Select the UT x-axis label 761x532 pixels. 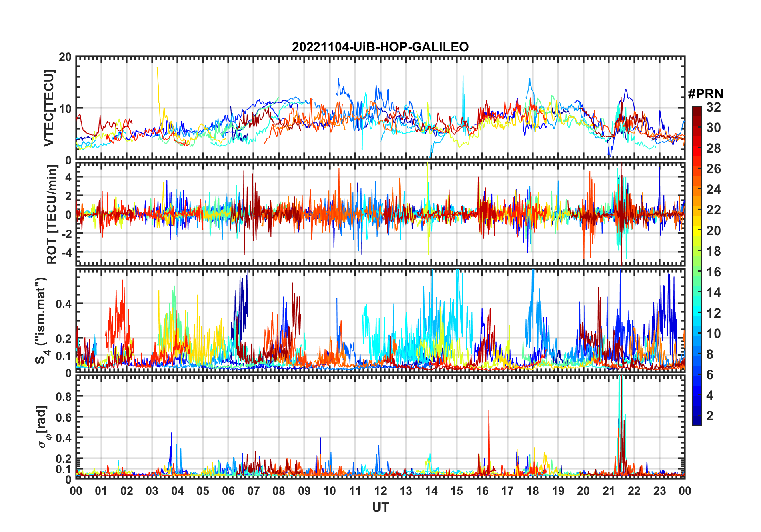coord(380,507)
